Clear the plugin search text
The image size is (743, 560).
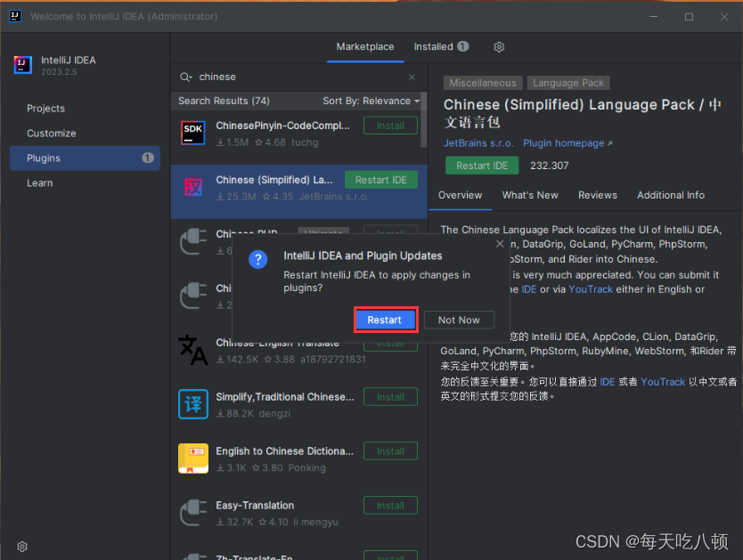pos(412,77)
